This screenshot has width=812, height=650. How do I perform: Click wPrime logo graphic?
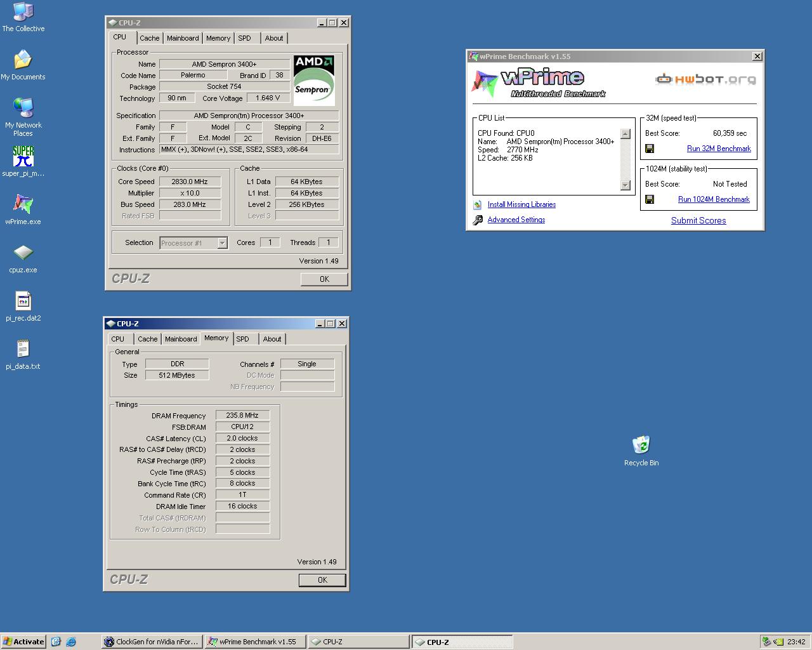pyautogui.click(x=539, y=83)
